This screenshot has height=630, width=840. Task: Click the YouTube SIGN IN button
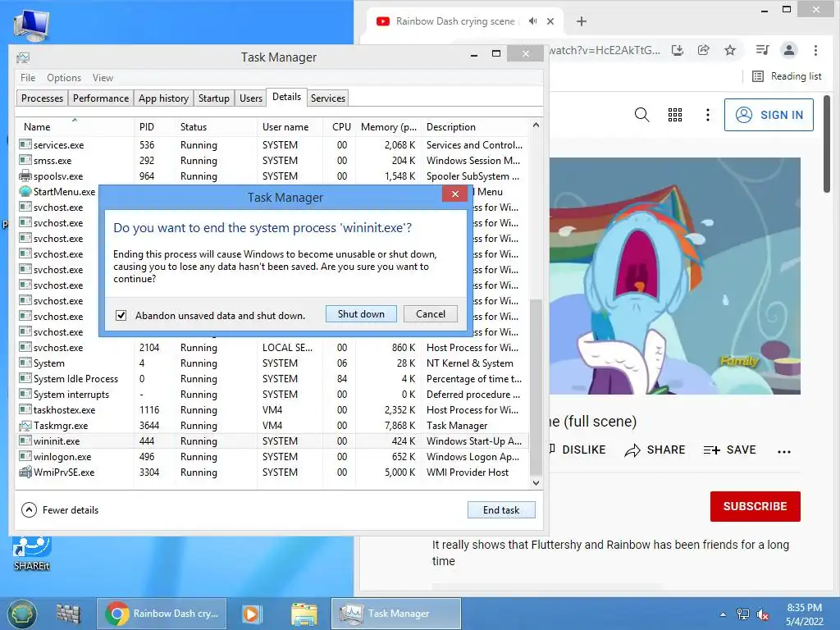[769, 115]
